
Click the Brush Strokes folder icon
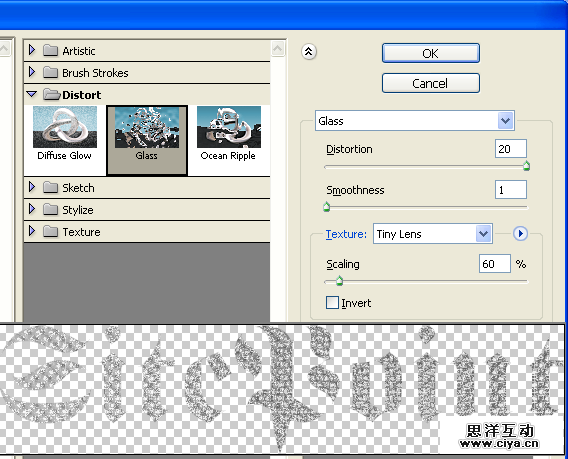[x=50, y=72]
